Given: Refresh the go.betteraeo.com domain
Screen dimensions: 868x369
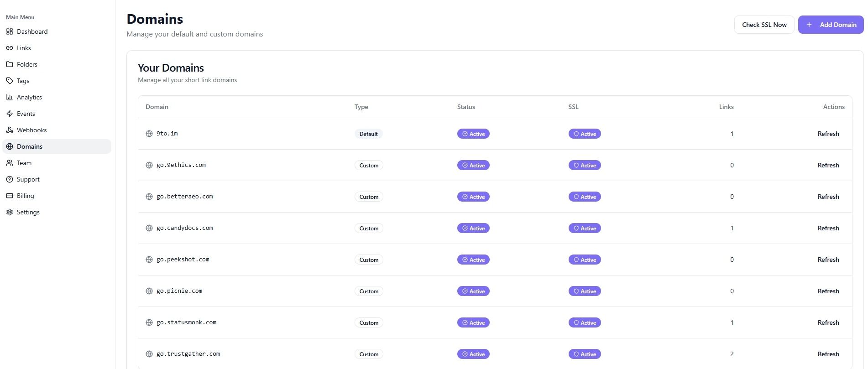Looking at the screenshot, I should [x=828, y=197].
